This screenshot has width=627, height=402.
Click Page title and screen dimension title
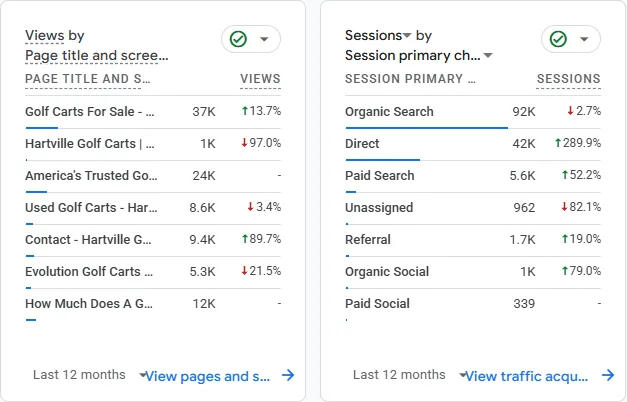coord(97,56)
